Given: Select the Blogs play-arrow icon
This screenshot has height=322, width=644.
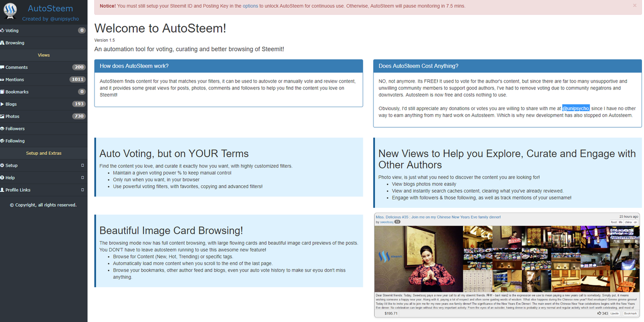Looking at the screenshot, I should coord(3,104).
